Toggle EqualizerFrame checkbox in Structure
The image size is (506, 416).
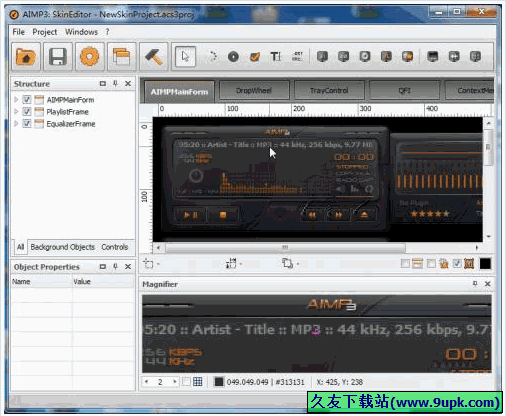[27, 123]
